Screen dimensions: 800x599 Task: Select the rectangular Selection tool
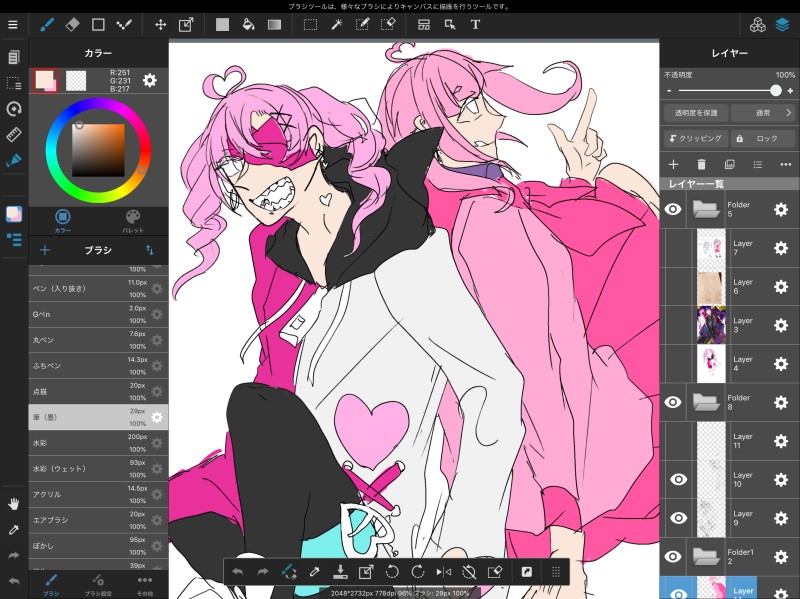310,24
